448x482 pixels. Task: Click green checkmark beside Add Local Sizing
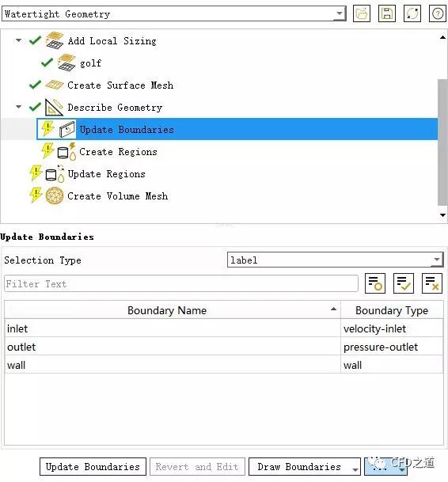pos(35,40)
